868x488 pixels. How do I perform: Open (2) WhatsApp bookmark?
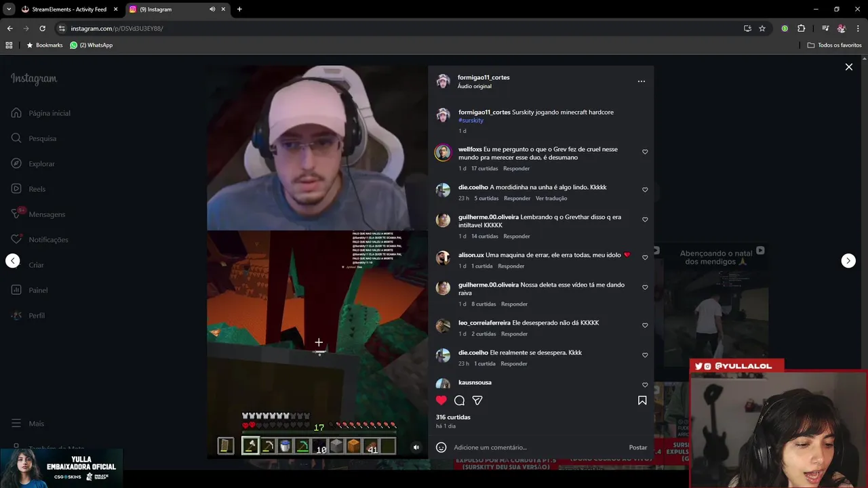point(92,45)
